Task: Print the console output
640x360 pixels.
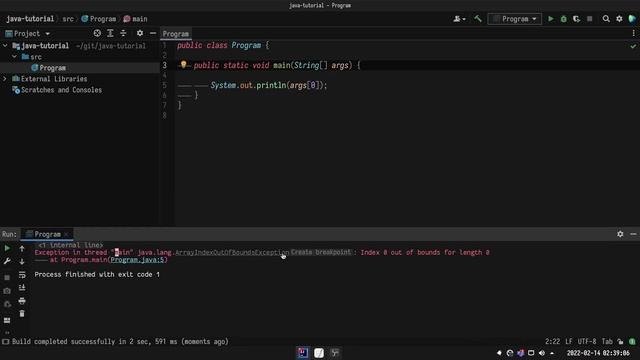Action: click(x=22, y=301)
